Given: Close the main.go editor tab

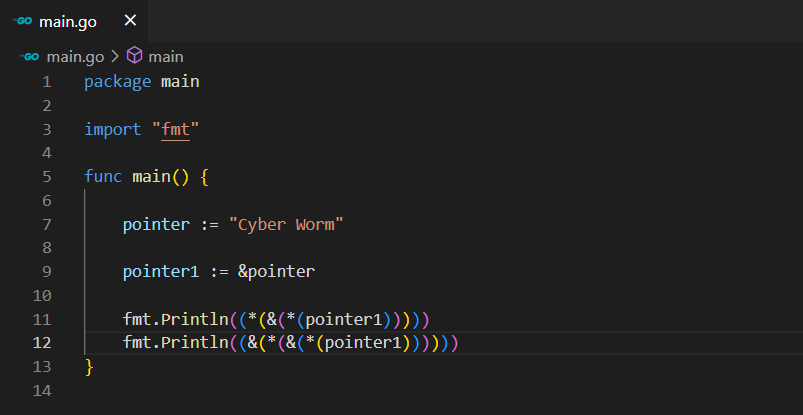Looking at the screenshot, I should click(x=131, y=21).
